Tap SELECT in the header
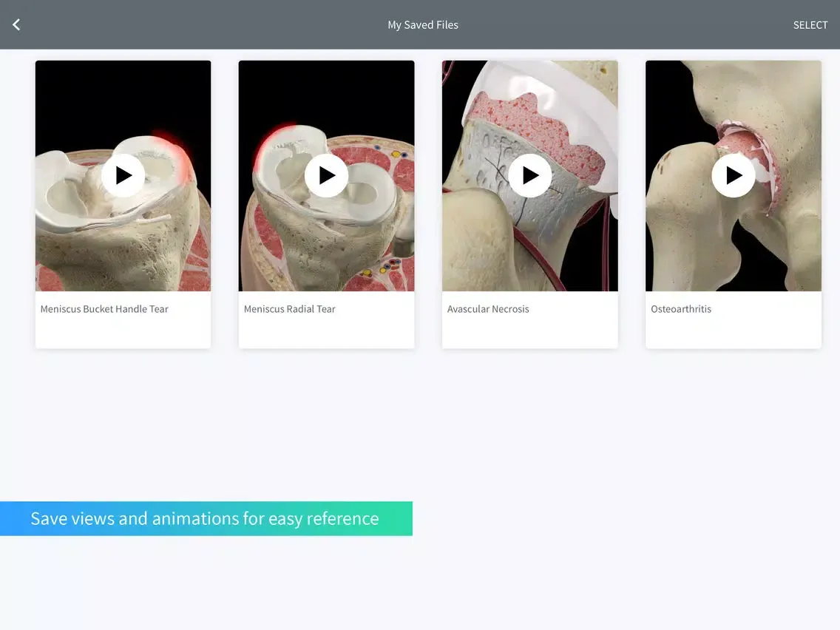Viewport: 840px width, 630px height. coord(810,25)
